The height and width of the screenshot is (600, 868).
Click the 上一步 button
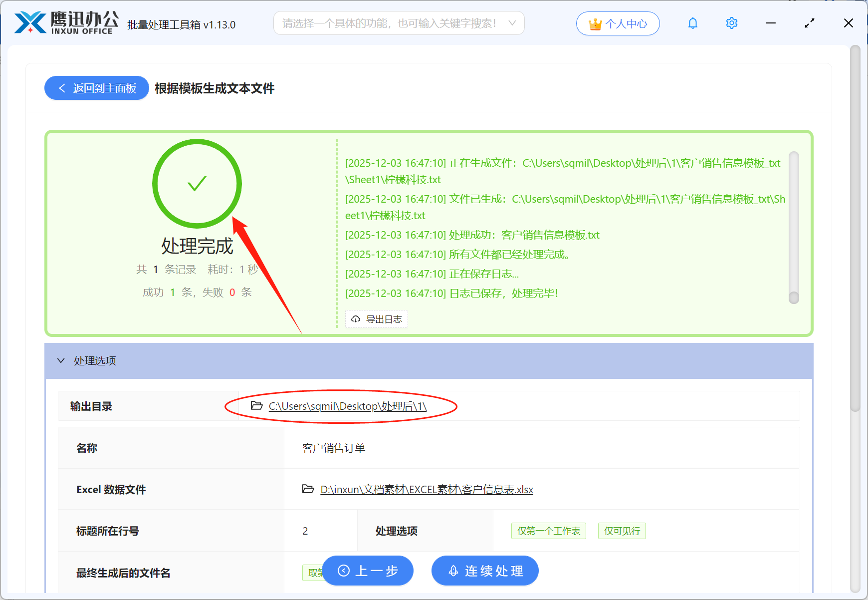click(x=368, y=571)
